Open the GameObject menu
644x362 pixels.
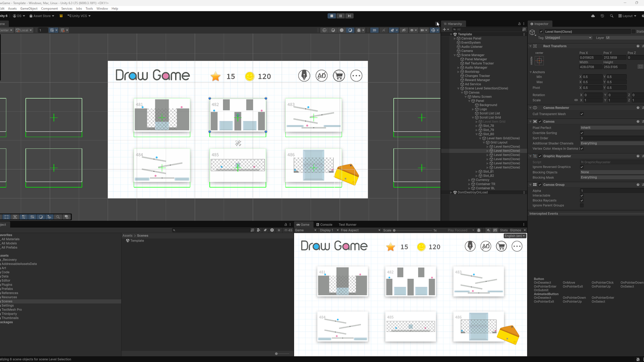(29, 8)
